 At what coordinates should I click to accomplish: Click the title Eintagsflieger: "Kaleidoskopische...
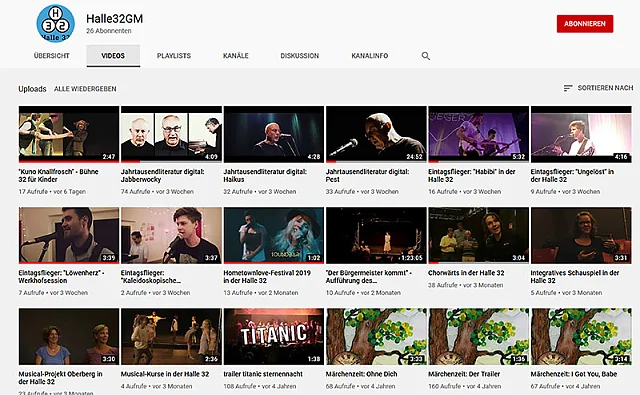151,277
